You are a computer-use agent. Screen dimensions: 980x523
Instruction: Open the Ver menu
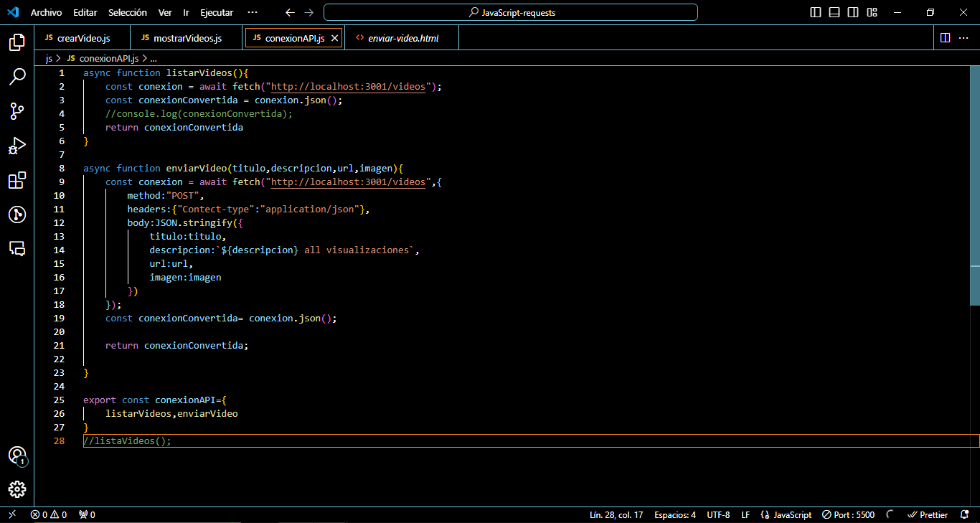click(x=165, y=12)
